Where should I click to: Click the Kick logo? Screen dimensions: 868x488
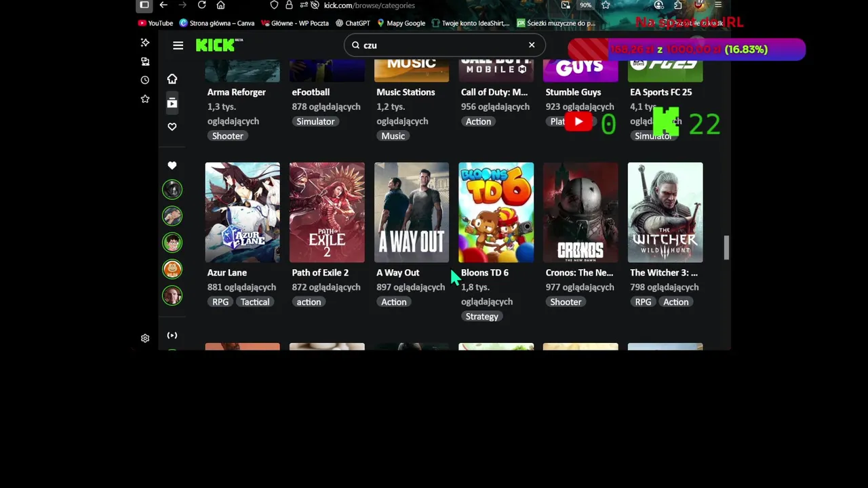[x=219, y=45]
